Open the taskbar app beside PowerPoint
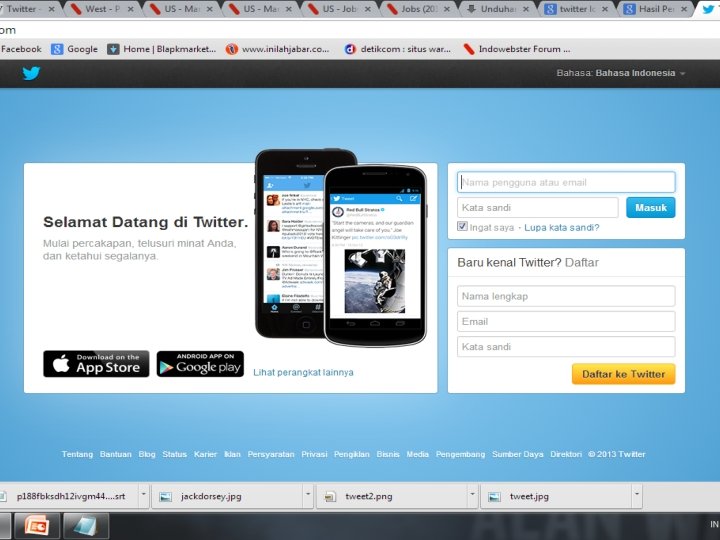This screenshot has width=720, height=540. click(86, 526)
